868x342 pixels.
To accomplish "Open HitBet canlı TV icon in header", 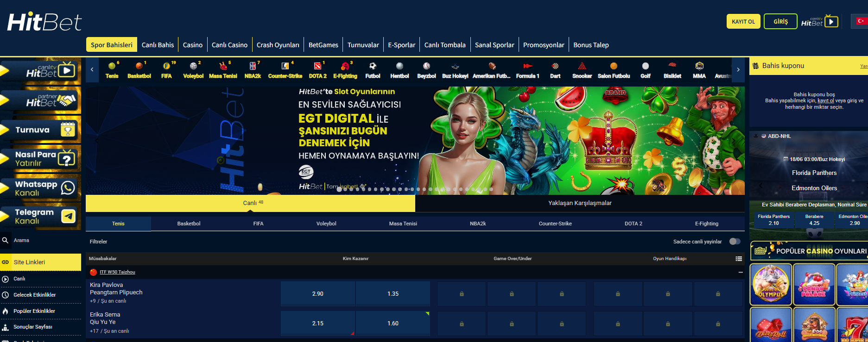I will (x=820, y=21).
